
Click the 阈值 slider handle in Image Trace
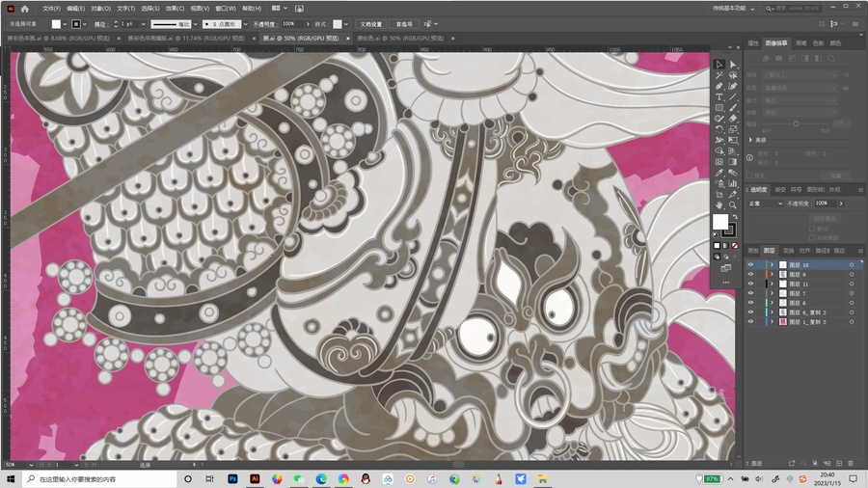(x=796, y=124)
